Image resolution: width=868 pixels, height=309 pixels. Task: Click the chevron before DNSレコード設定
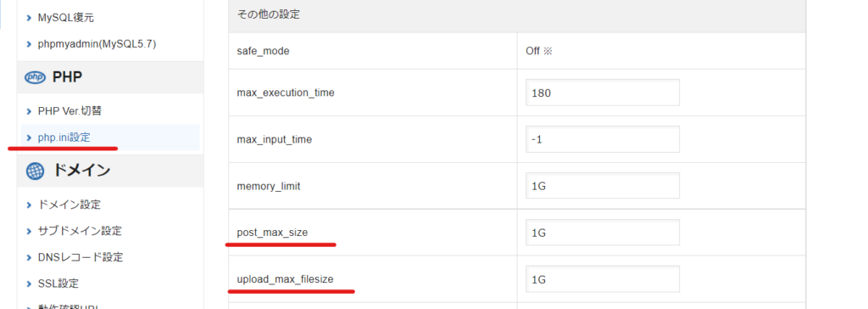29,257
